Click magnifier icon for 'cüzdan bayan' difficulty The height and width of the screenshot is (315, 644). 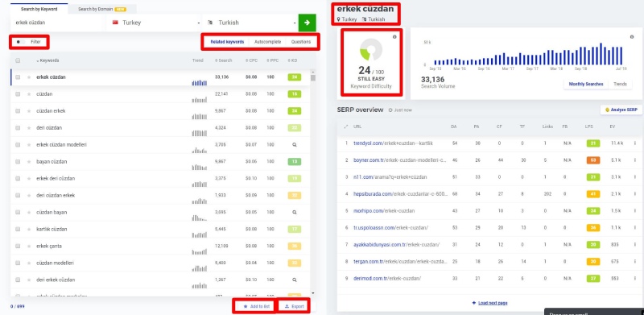pyautogui.click(x=294, y=212)
